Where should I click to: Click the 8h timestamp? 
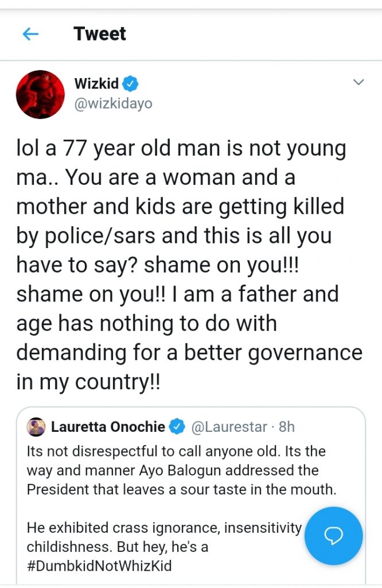286,427
